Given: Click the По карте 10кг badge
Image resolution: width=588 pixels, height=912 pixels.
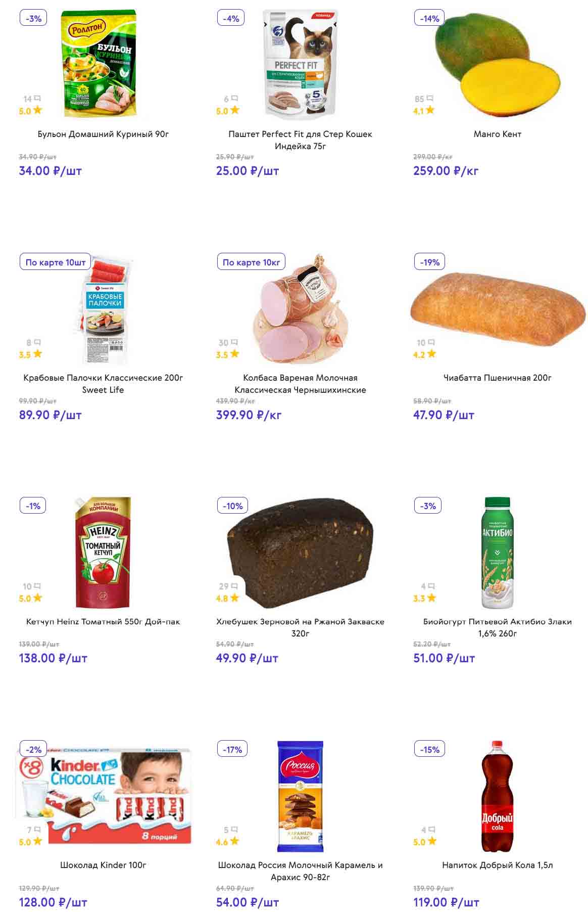Looking at the screenshot, I should (251, 262).
